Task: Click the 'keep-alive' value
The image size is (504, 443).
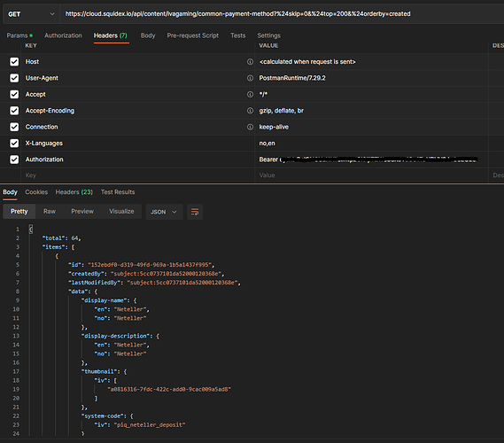Action: (x=274, y=127)
